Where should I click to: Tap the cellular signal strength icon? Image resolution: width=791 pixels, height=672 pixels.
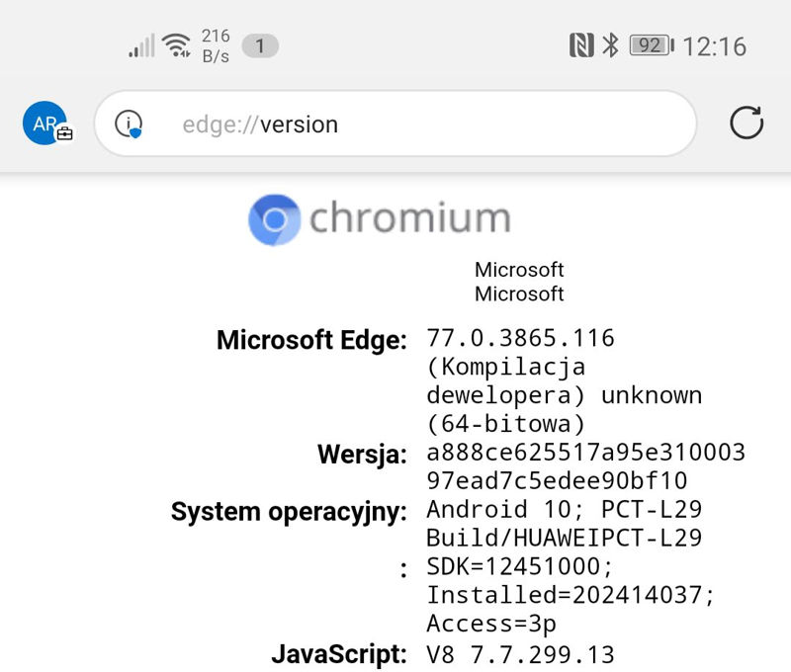[141, 45]
